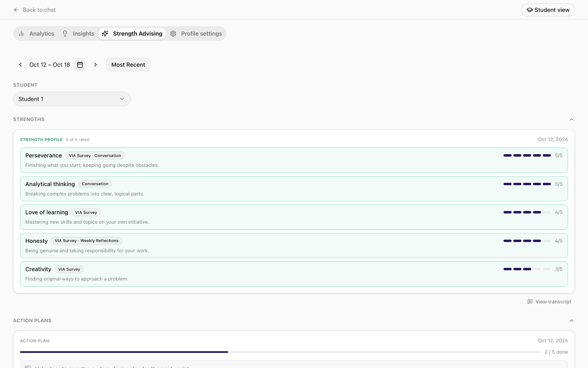
Task: Click the Oct 12 – Oct 18 date range
Action: click(x=50, y=64)
